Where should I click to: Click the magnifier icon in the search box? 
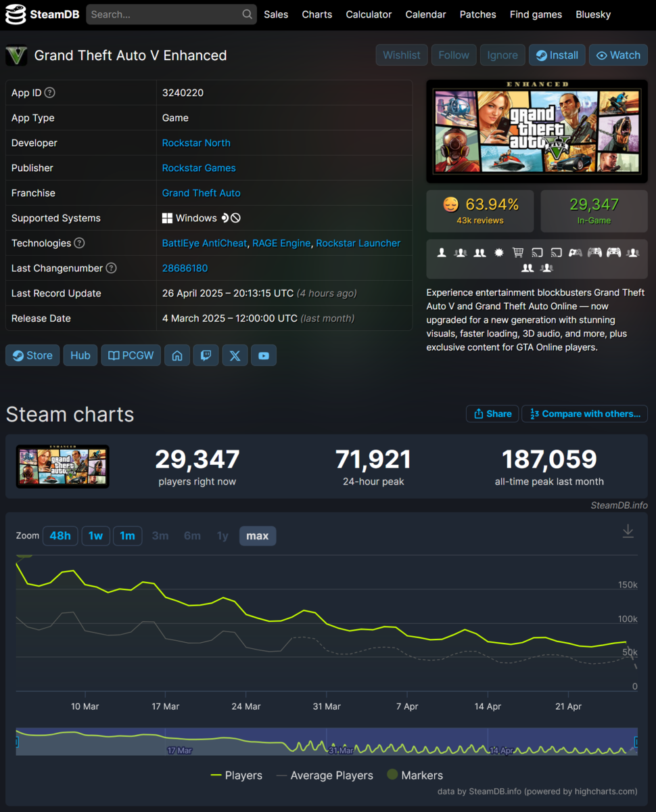click(x=248, y=14)
